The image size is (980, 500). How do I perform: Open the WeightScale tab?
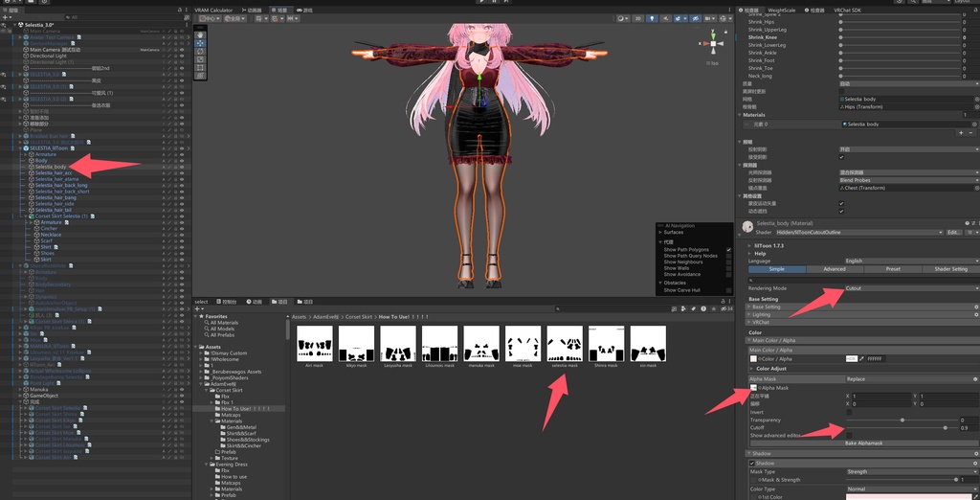(x=781, y=10)
